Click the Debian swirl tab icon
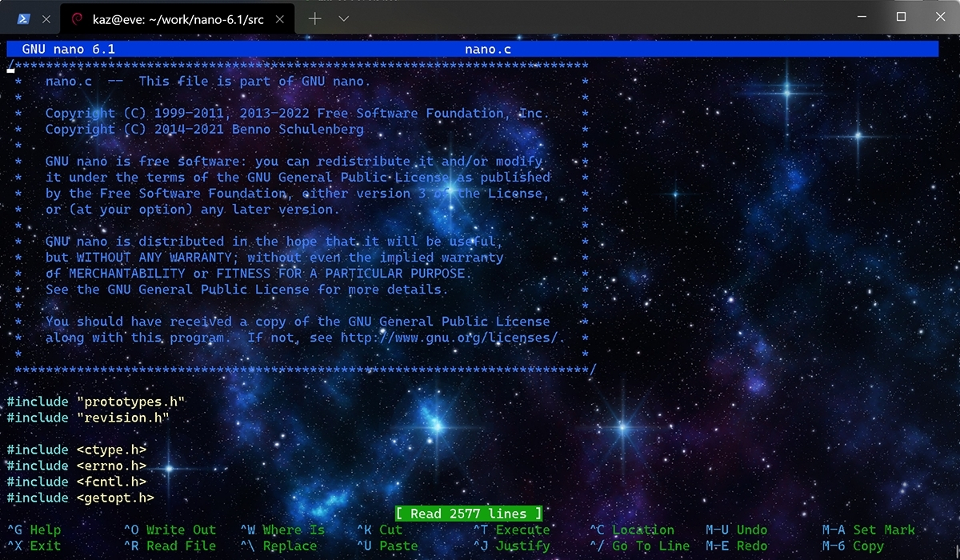960x560 pixels. [x=76, y=18]
